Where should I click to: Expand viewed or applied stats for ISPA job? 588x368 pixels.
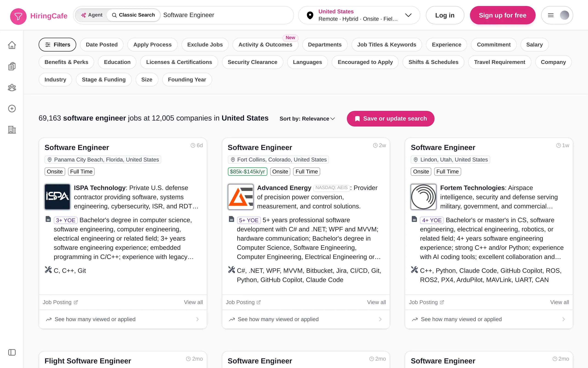click(123, 319)
